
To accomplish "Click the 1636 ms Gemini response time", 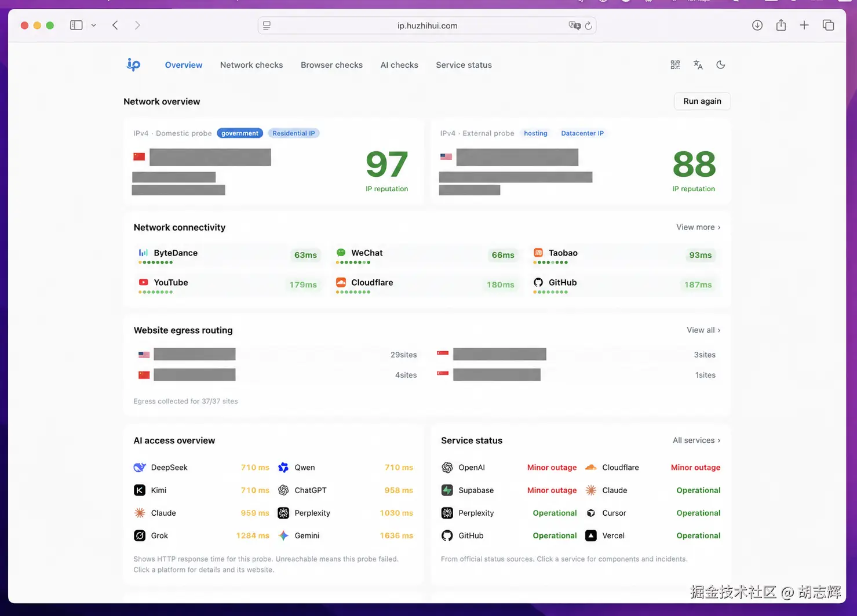I will (x=396, y=535).
